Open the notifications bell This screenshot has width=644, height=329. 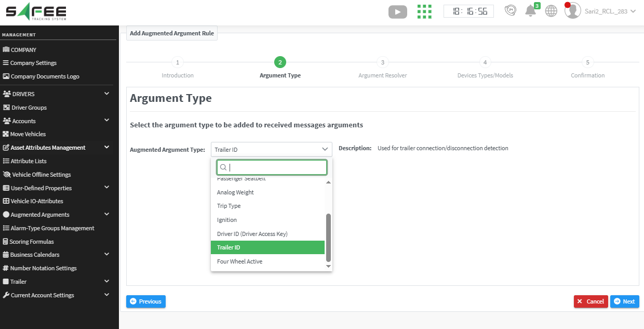click(x=530, y=11)
